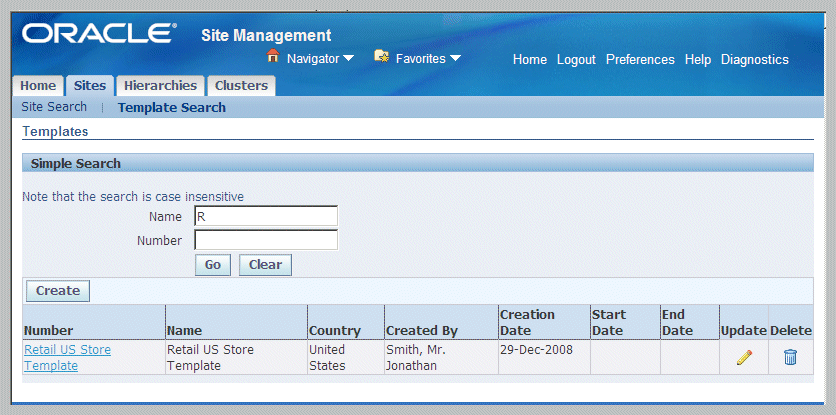
Task: Expand the Navigator dropdown arrow
Action: point(348,58)
